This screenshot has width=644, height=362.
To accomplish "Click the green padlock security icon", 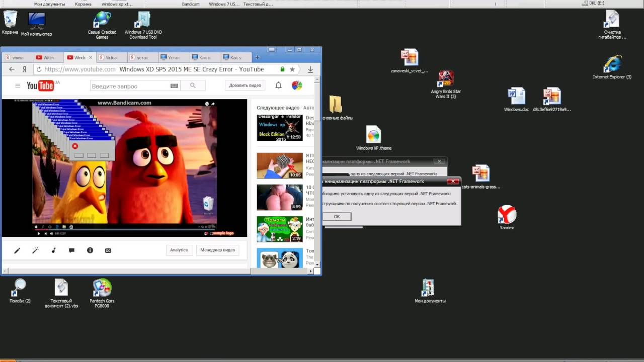I will (x=282, y=69).
